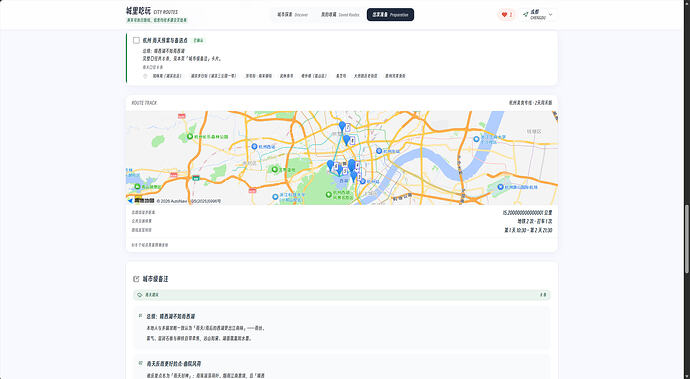
Task: Click the location arrow icon beside Chengdu
Action: pos(525,15)
